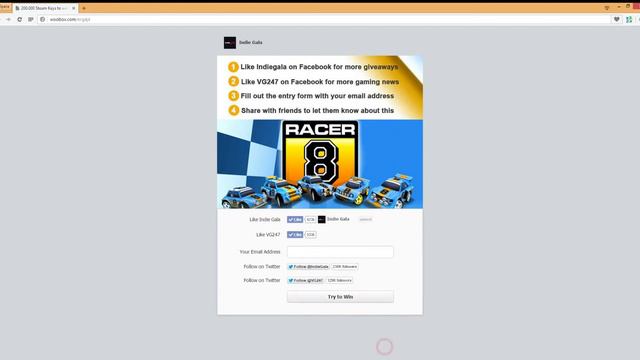Image resolution: width=640 pixels, height=360 pixels.
Task: Open the Indie Gala link in form
Action: tap(338, 219)
